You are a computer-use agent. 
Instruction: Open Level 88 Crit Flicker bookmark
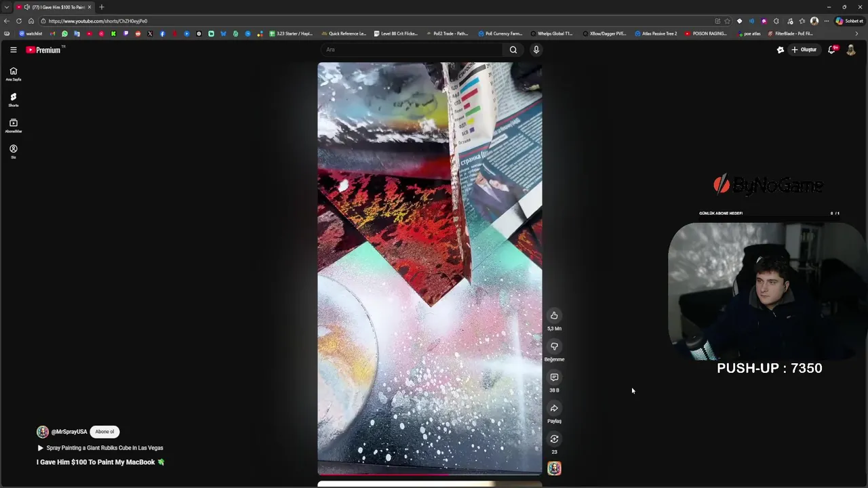[395, 33]
